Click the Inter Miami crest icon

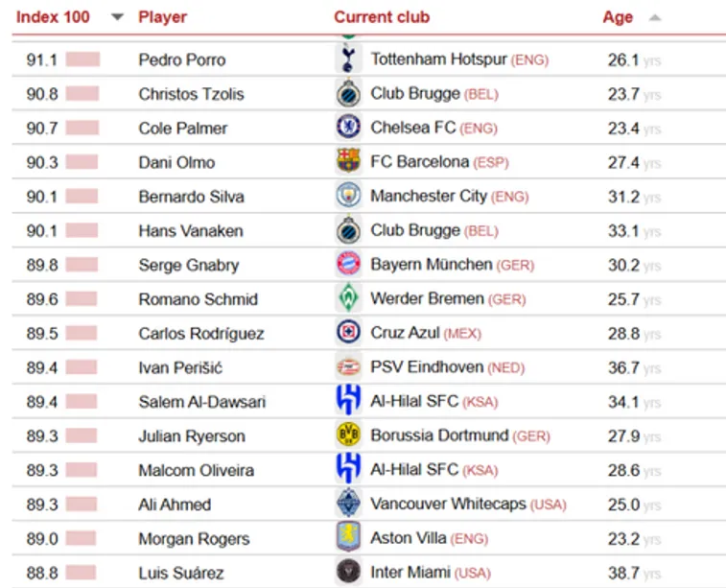pyautogui.click(x=347, y=573)
